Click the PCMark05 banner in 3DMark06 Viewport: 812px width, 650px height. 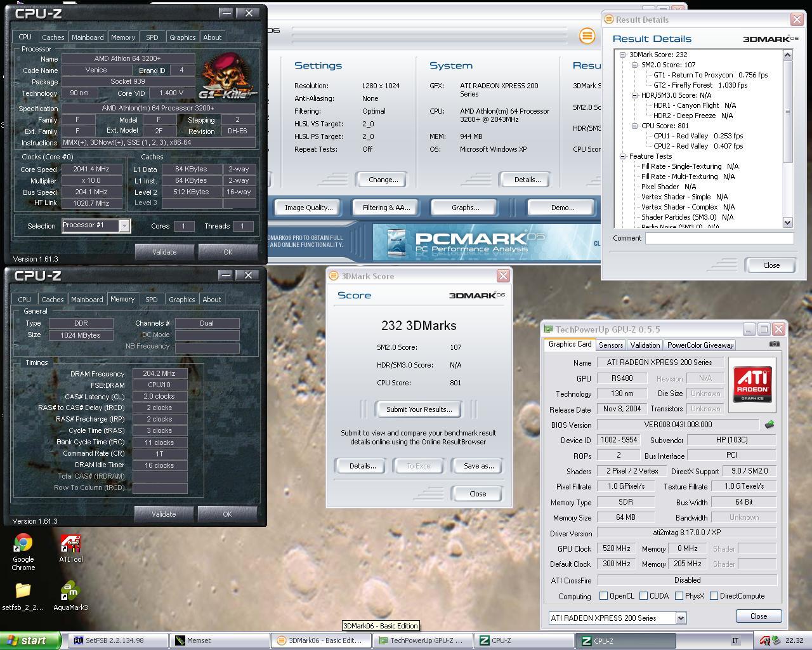pyautogui.click(x=486, y=243)
